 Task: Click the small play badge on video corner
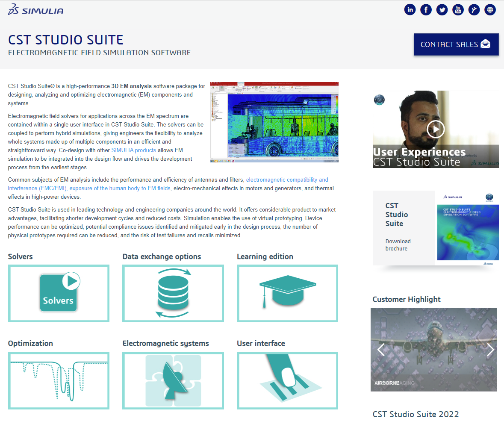click(x=379, y=100)
